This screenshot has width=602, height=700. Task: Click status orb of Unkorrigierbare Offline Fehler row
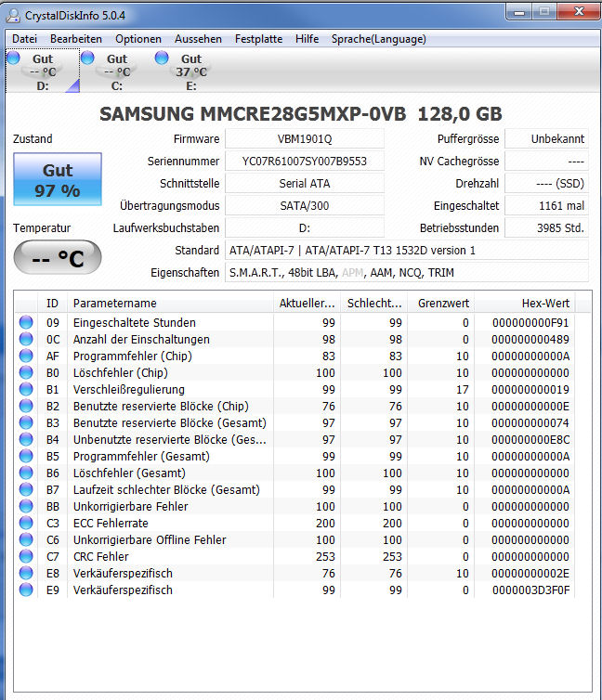26,539
